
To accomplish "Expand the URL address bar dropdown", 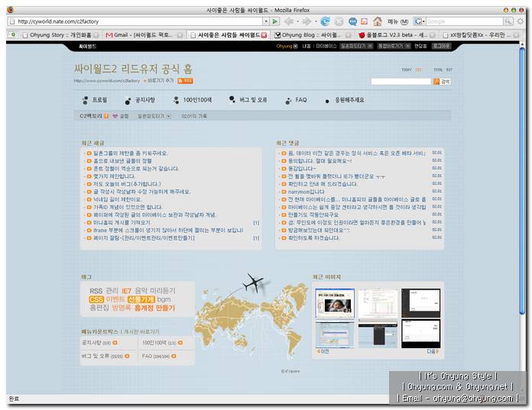I will pyautogui.click(x=265, y=21).
